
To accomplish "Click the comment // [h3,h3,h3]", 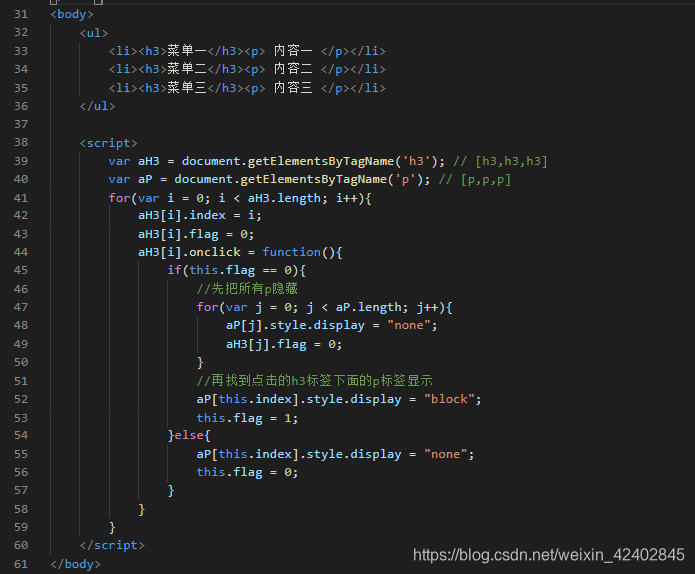I will pos(500,161).
